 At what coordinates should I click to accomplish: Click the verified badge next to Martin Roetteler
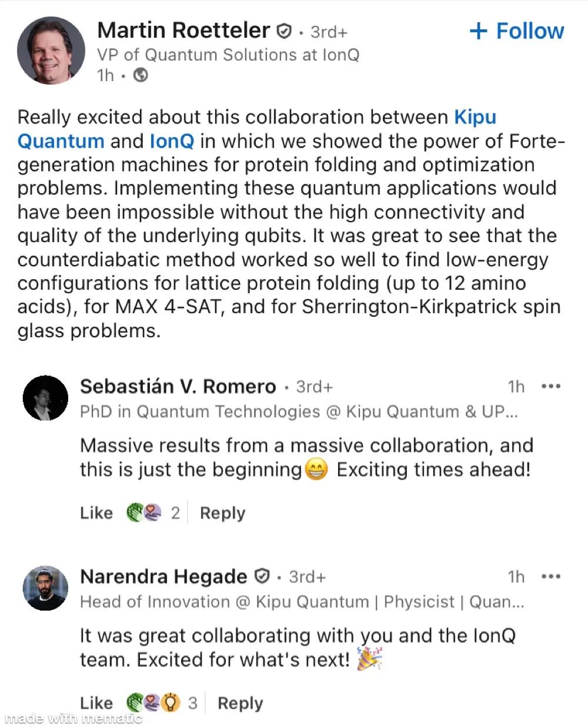pos(284,31)
